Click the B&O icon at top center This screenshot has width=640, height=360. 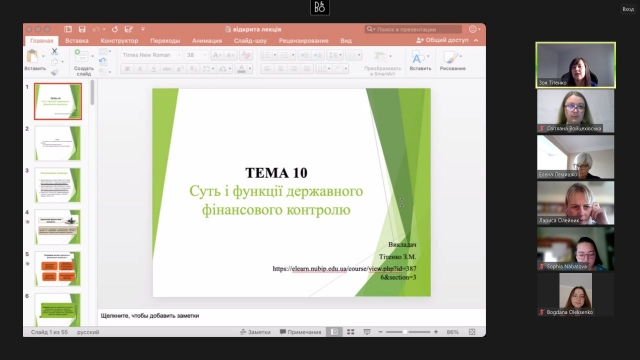pyautogui.click(x=320, y=7)
